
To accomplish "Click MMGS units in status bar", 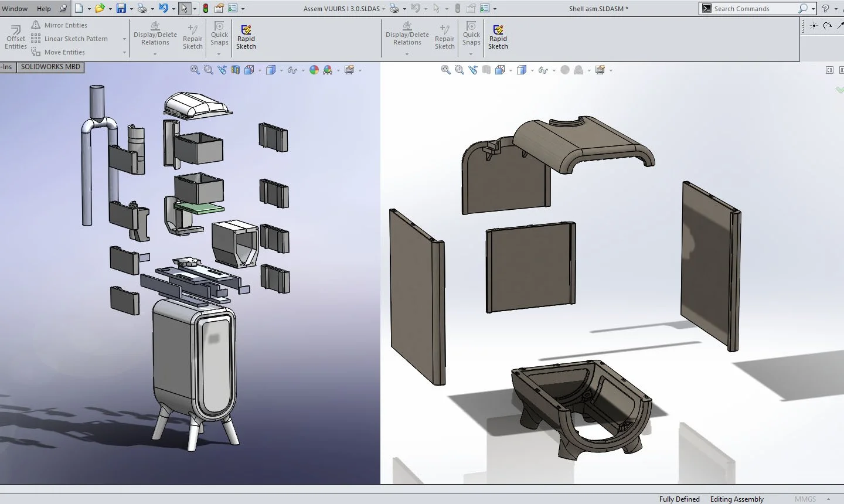I will tap(805, 499).
